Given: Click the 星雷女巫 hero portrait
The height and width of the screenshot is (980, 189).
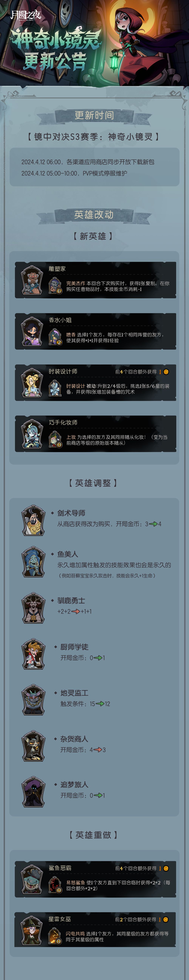Looking at the screenshot, I should coord(32,930).
